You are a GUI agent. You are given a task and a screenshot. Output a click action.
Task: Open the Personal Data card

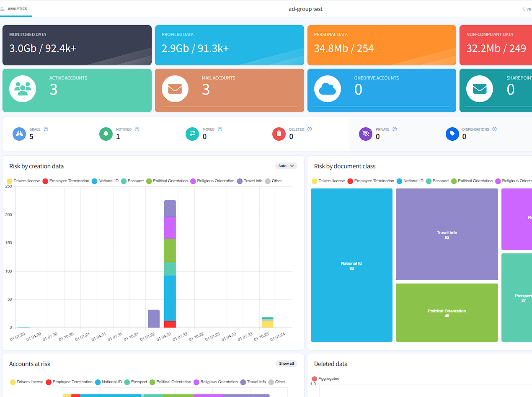(x=382, y=45)
